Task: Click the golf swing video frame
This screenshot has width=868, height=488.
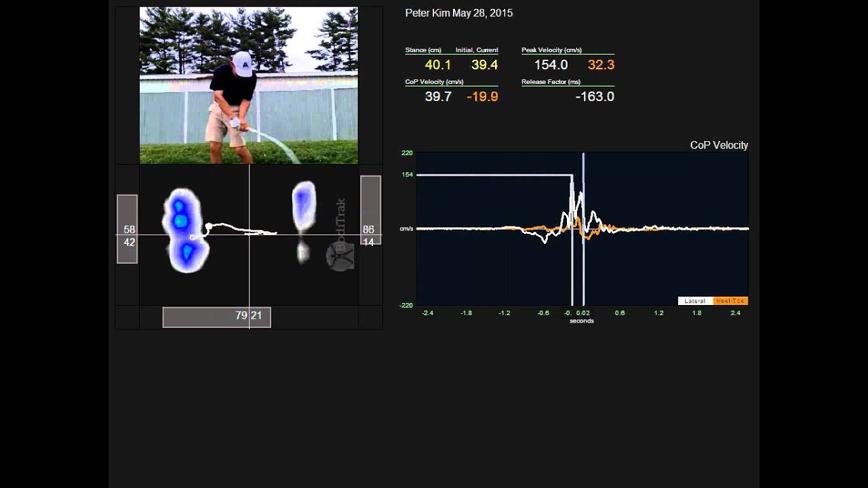Action: point(249,85)
